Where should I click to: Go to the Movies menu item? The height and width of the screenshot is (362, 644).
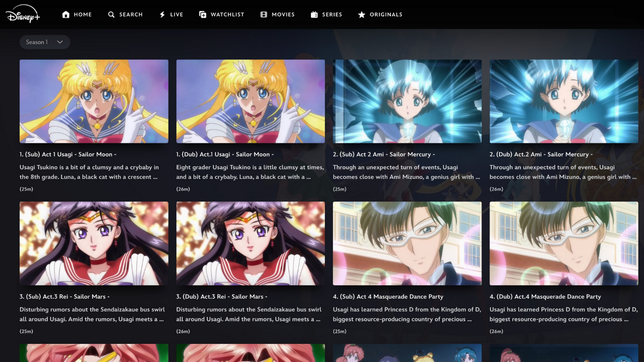283,15
